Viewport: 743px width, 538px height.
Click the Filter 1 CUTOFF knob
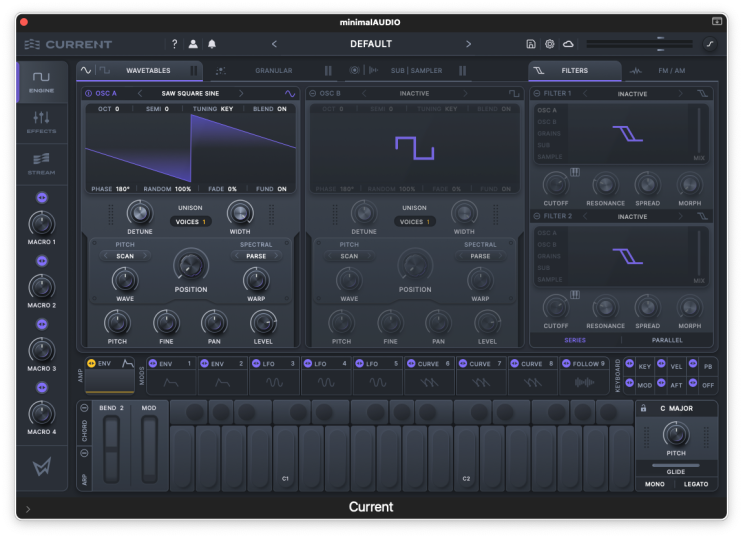[555, 184]
